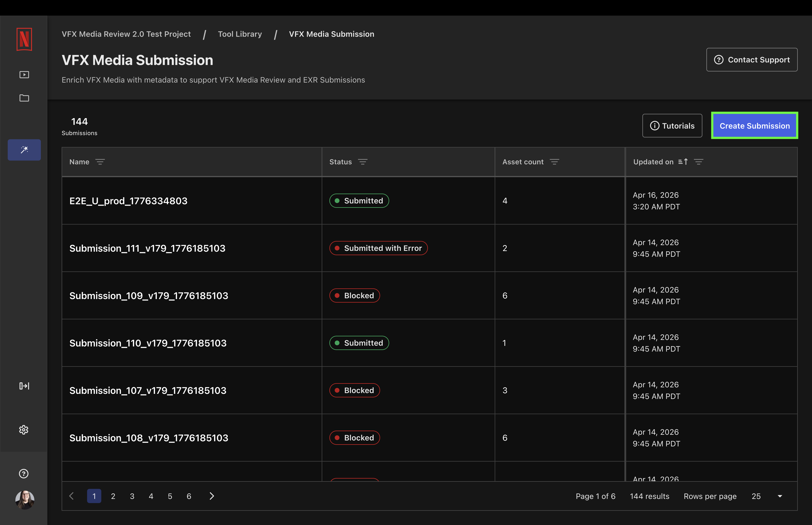
Task: Click the Contact Support button
Action: coord(752,60)
